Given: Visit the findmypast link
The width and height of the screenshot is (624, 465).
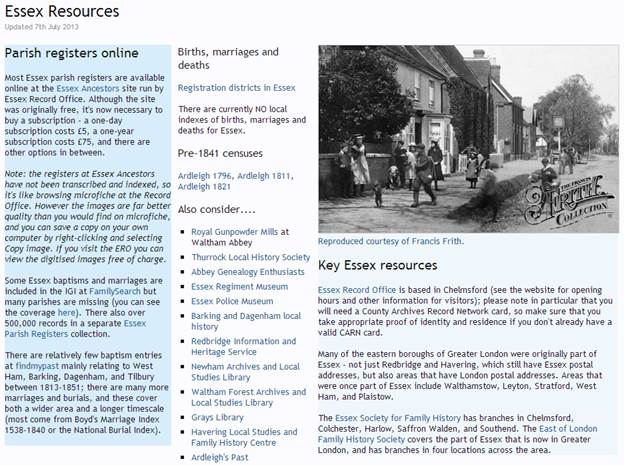Looking at the screenshot, I should click(x=37, y=366).
